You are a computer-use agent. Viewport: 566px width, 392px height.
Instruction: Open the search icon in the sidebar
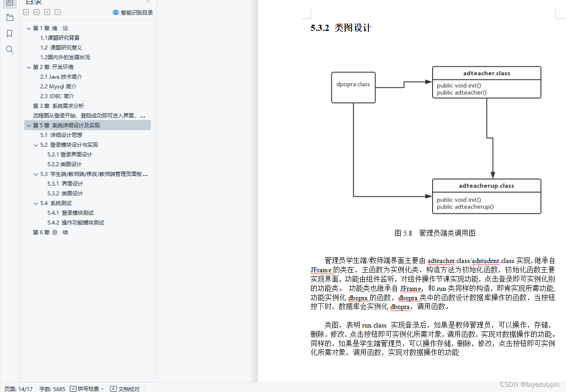10,49
